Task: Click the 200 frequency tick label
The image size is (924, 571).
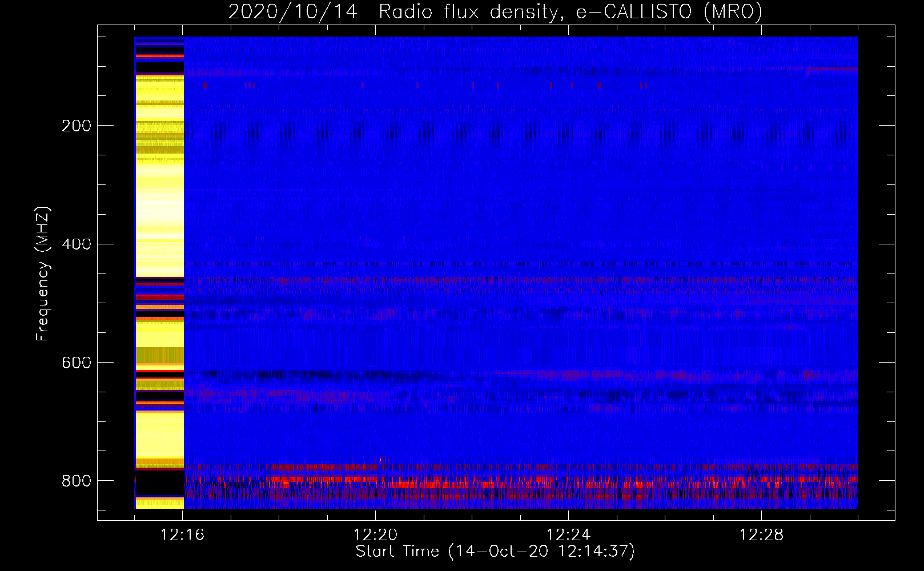Action: coord(77,126)
